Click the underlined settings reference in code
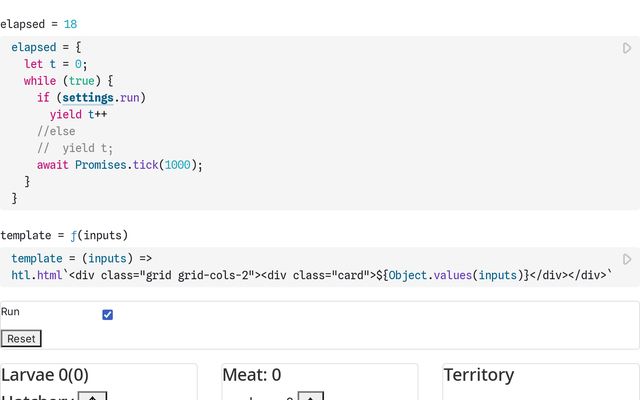The width and height of the screenshot is (640, 400). (x=88, y=98)
